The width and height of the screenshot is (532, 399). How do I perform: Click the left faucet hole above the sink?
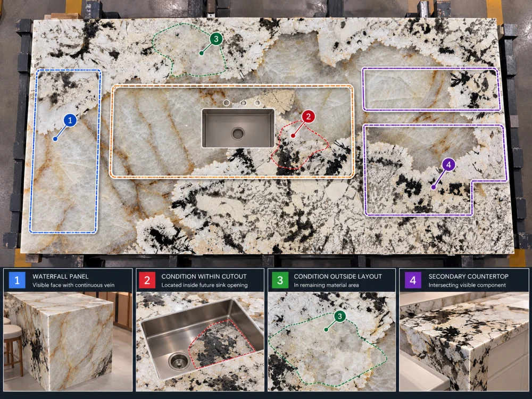[x=226, y=103]
